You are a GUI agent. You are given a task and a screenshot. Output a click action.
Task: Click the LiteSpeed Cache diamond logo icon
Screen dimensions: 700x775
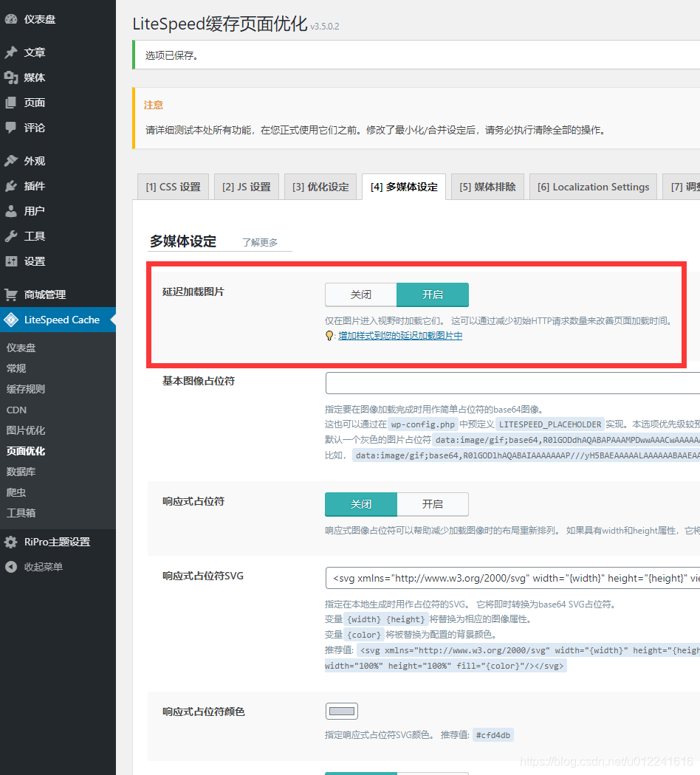(x=11, y=320)
